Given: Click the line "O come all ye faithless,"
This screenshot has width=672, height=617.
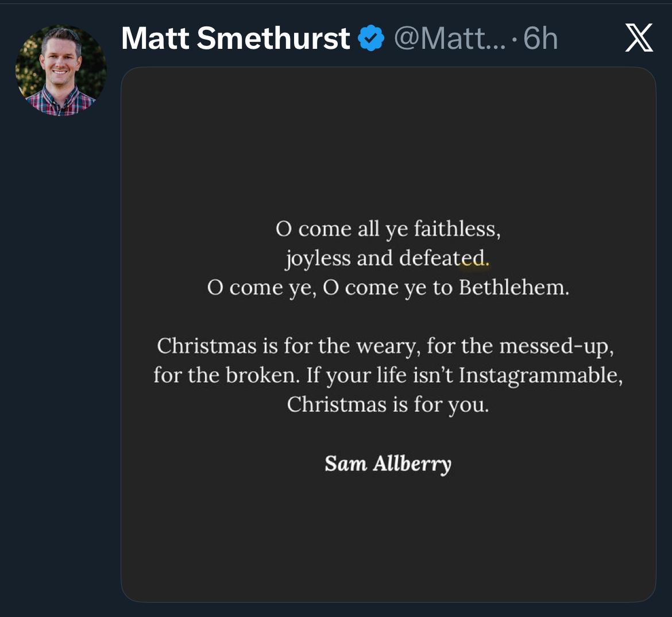Looking at the screenshot, I should click(388, 229).
